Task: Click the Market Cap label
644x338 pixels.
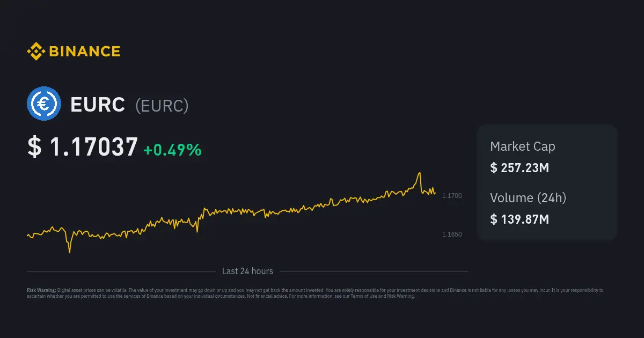Action: pyautogui.click(x=522, y=146)
